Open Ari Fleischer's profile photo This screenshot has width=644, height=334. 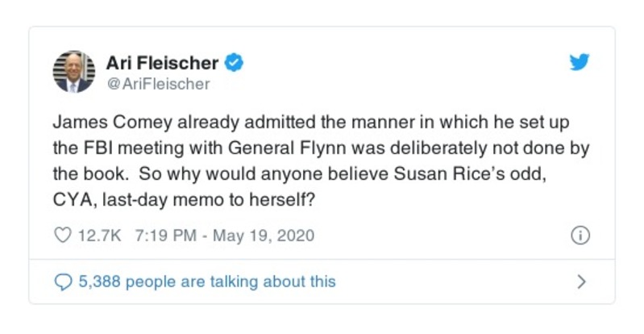pos(73,71)
